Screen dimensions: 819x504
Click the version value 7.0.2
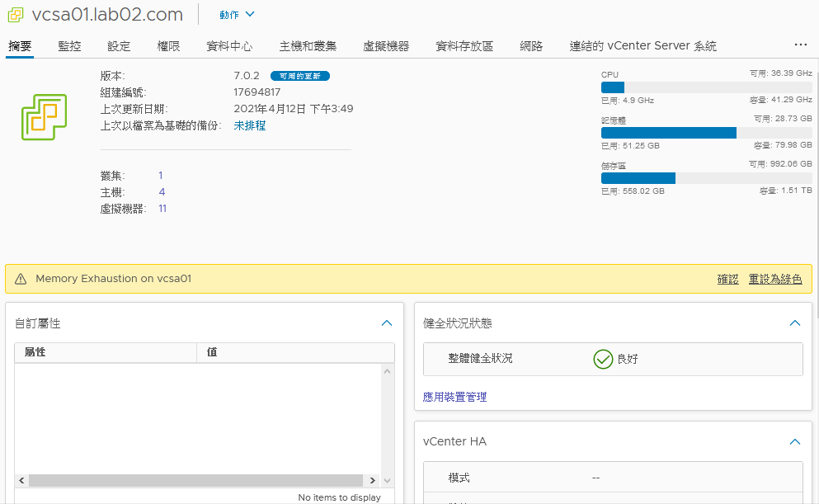point(247,76)
